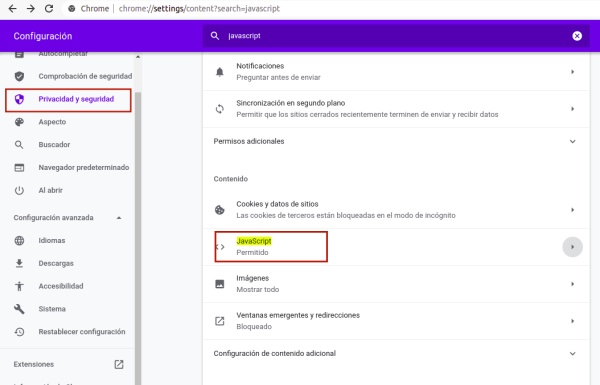Image resolution: width=600 pixels, height=385 pixels.
Task: Click the sidebar scroll up arrow
Action: pyautogui.click(x=138, y=57)
